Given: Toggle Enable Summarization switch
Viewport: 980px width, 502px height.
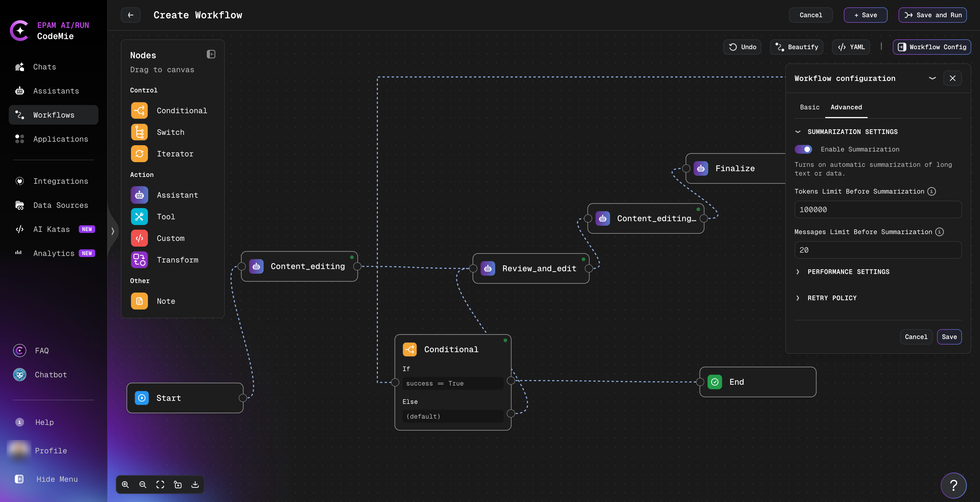Looking at the screenshot, I should pyautogui.click(x=803, y=150).
